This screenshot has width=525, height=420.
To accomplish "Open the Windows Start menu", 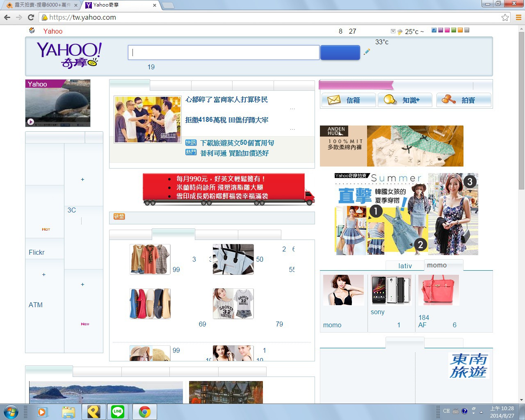I will [x=11, y=412].
